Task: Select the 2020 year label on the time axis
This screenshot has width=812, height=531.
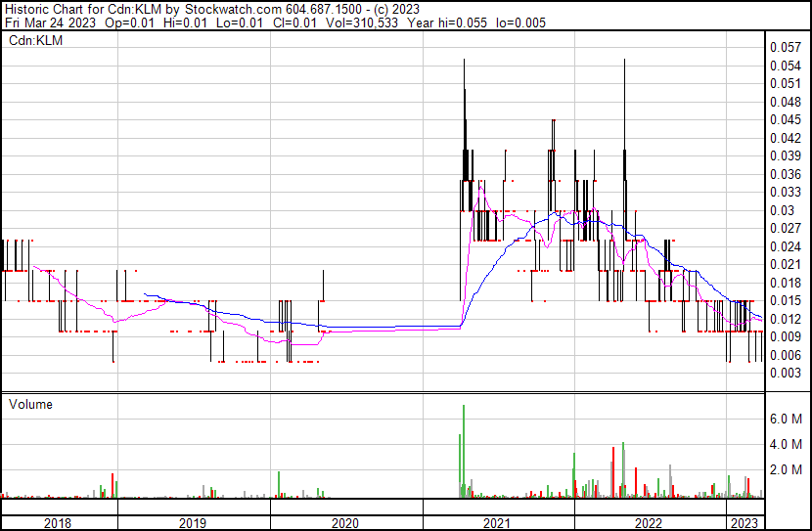Action: coord(344,522)
